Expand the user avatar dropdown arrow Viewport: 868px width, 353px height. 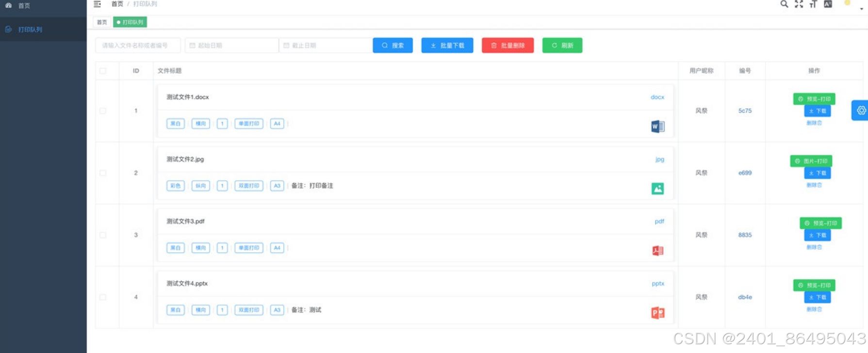tap(861, 8)
